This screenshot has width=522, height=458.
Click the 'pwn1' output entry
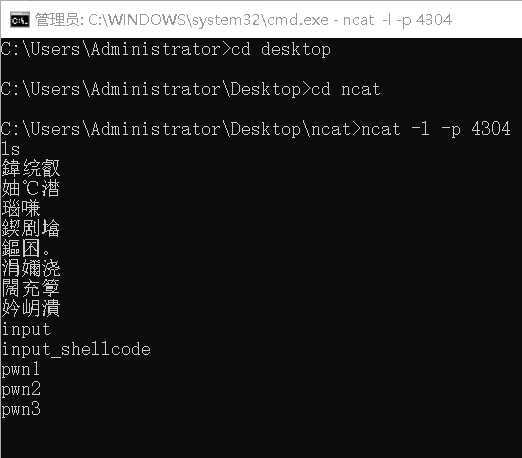pos(21,370)
